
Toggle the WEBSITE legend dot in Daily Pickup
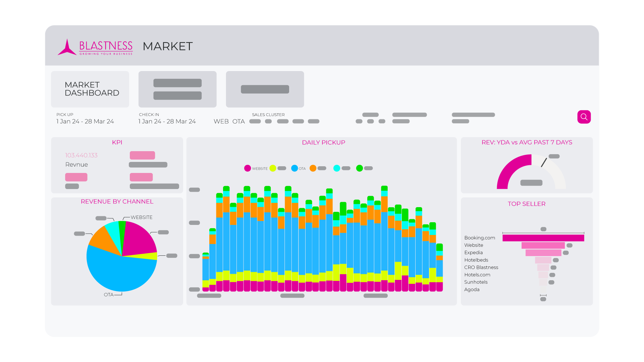pyautogui.click(x=248, y=168)
